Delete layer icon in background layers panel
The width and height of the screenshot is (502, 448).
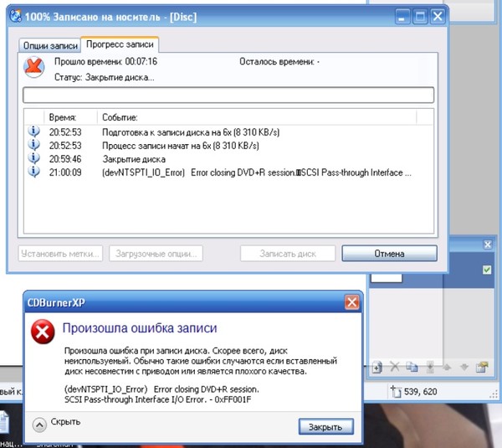pyautogui.click(x=395, y=367)
